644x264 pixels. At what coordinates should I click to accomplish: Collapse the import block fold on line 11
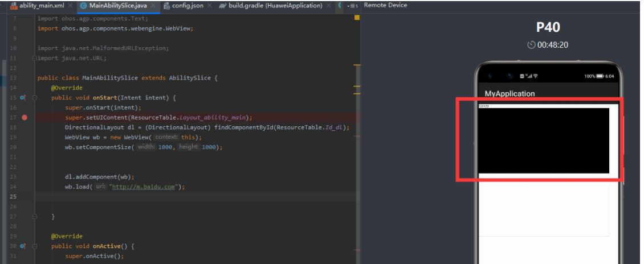pos(35,58)
